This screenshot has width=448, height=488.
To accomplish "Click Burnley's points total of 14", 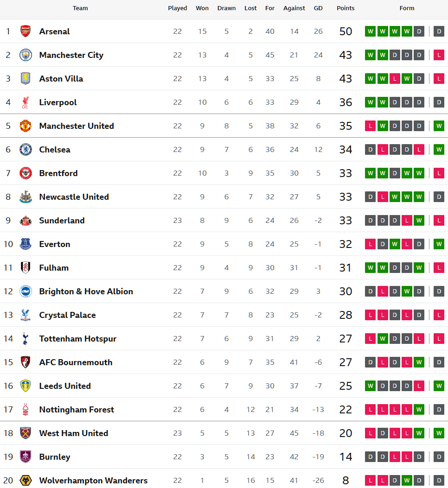I will (346, 457).
